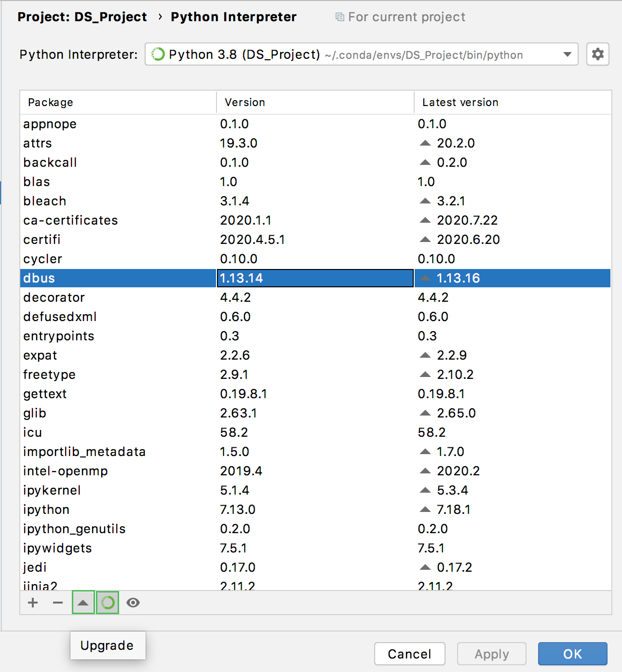Select the Python Interpreter breadcrumb item
The height and width of the screenshot is (672, 622).
tap(233, 16)
